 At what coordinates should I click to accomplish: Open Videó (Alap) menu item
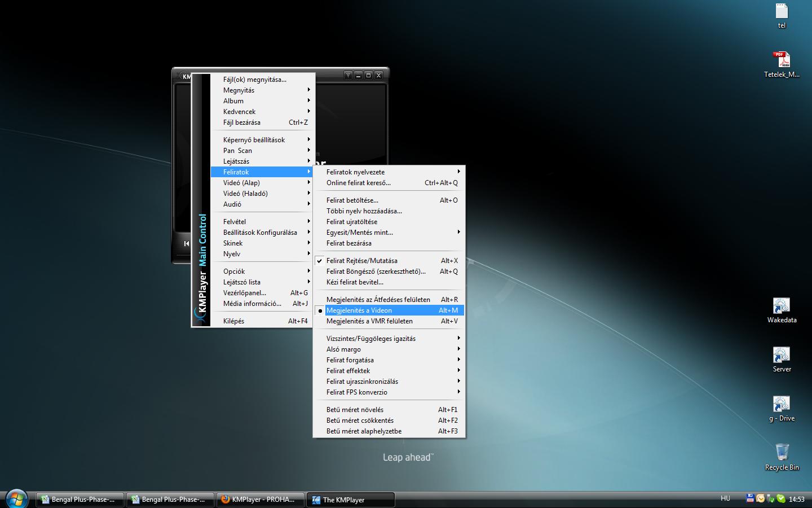(x=262, y=183)
